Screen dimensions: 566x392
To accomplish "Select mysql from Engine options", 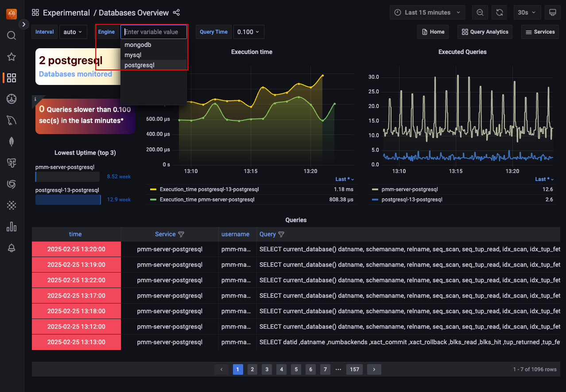I will pos(133,55).
